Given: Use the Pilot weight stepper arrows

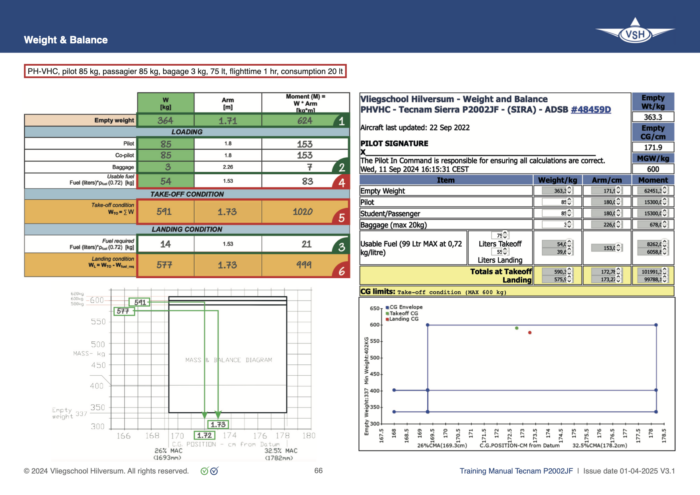Looking at the screenshot, I should pyautogui.click(x=570, y=202).
